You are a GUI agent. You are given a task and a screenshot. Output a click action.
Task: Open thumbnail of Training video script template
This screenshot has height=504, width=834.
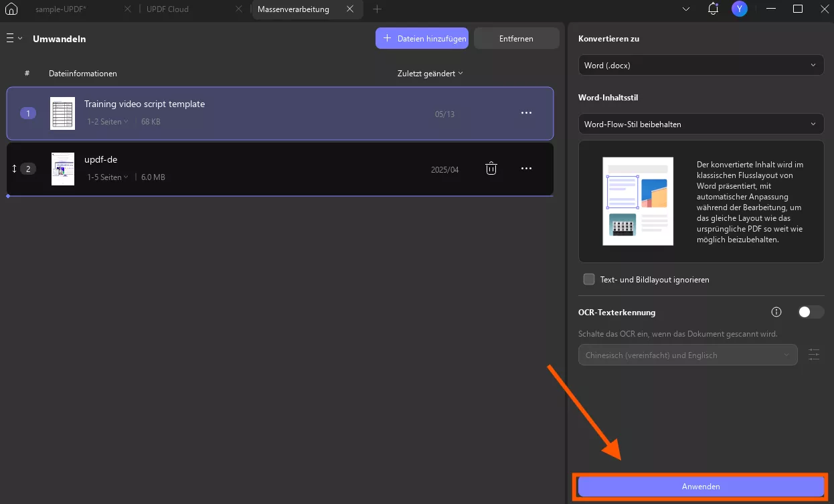62,113
